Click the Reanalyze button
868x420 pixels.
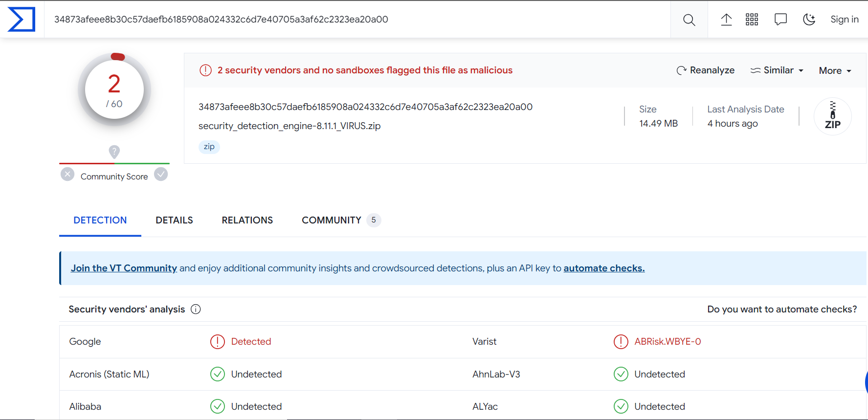coord(705,70)
